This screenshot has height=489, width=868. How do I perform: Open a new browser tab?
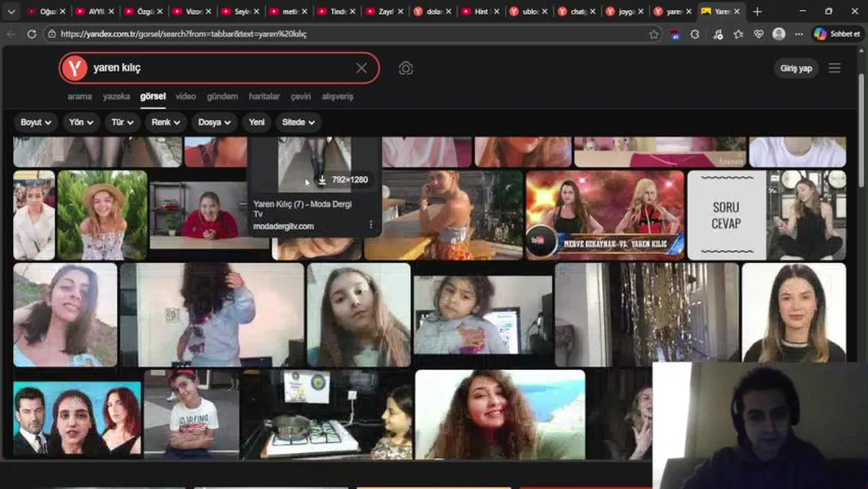coord(757,12)
